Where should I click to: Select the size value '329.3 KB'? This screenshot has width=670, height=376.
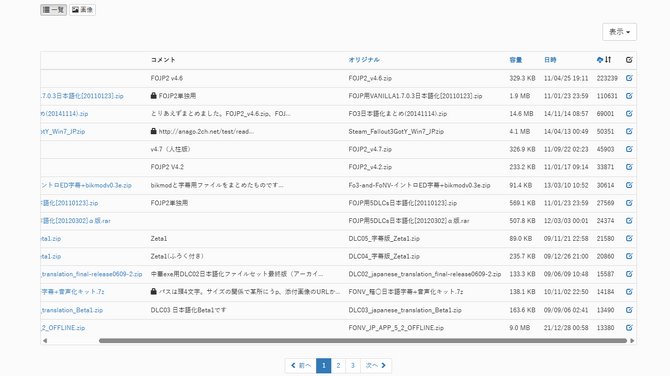click(x=522, y=78)
